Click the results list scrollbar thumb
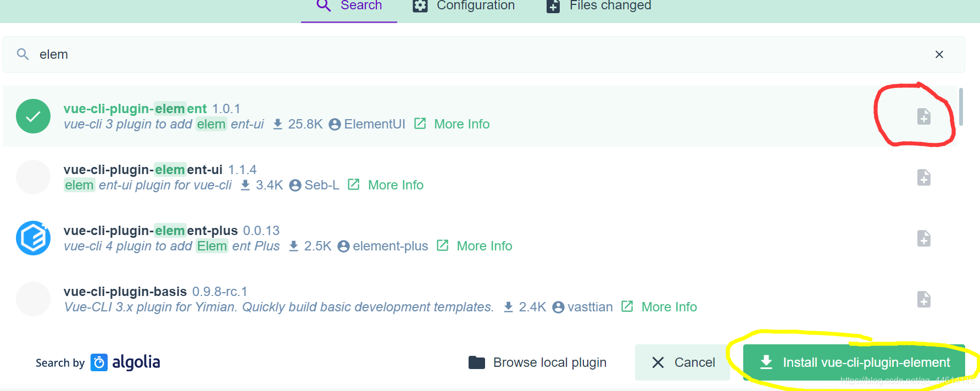This screenshot has height=391, width=980. tap(961, 107)
